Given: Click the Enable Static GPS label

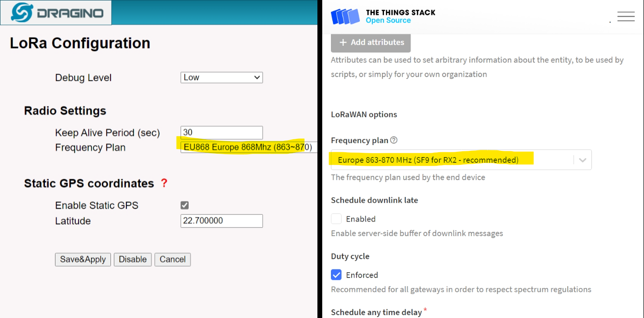Looking at the screenshot, I should coord(97,205).
